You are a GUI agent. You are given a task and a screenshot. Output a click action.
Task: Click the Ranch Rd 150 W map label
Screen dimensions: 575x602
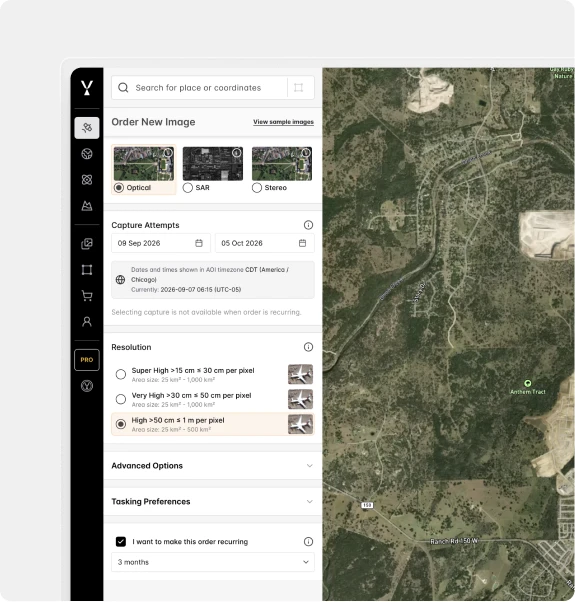[x=454, y=541]
